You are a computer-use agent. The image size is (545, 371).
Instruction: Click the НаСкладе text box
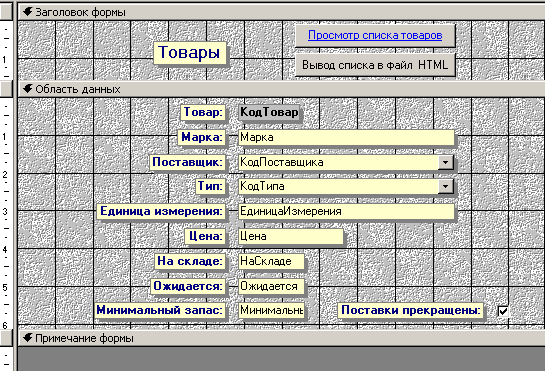pos(271,261)
